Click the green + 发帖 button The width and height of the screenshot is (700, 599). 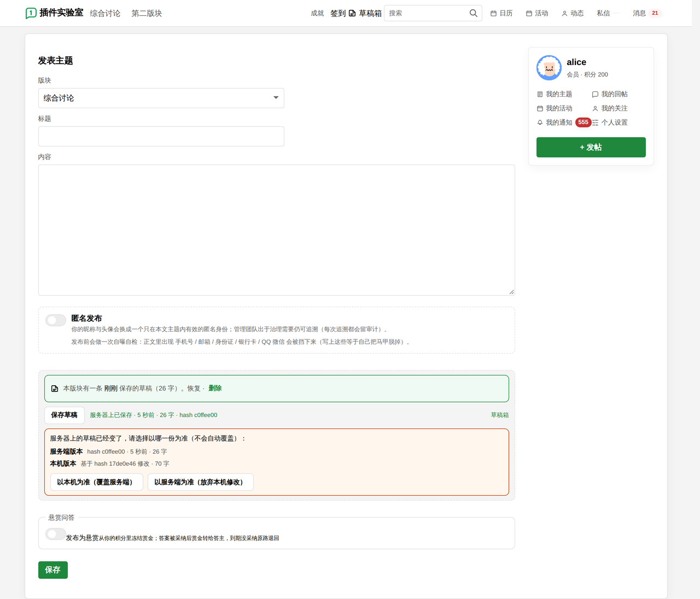591,148
